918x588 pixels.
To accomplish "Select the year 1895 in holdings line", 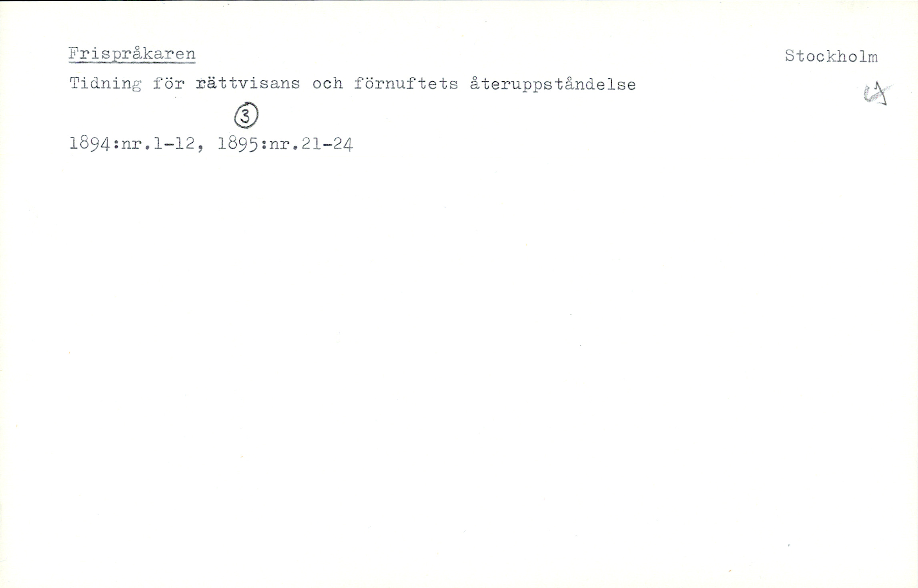I will (238, 144).
